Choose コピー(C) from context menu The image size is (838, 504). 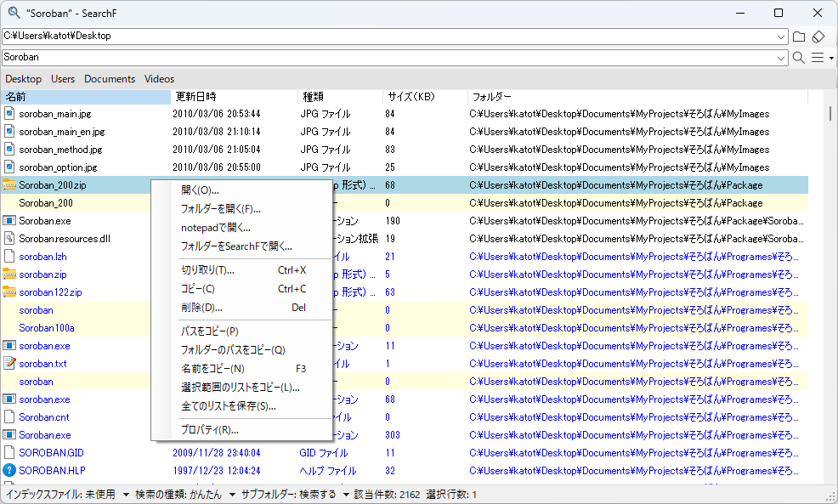click(241, 289)
